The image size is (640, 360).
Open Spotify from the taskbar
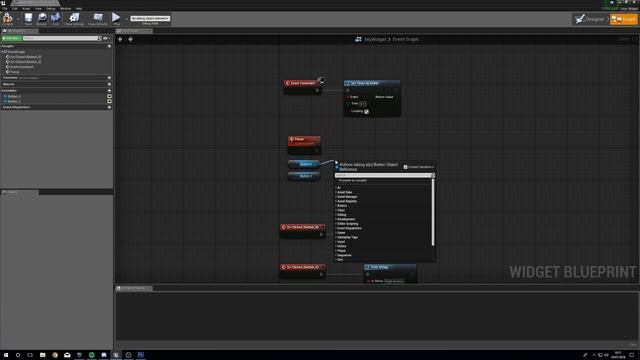(91, 355)
